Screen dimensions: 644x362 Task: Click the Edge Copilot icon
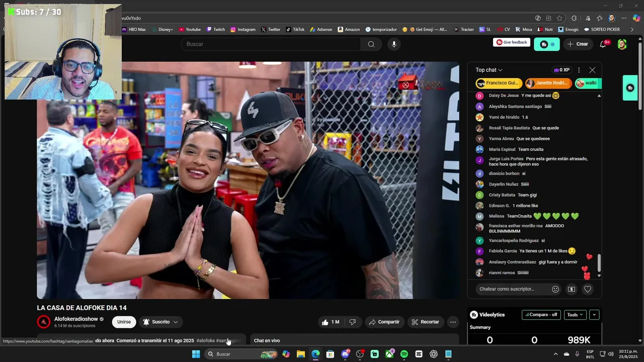click(636, 18)
